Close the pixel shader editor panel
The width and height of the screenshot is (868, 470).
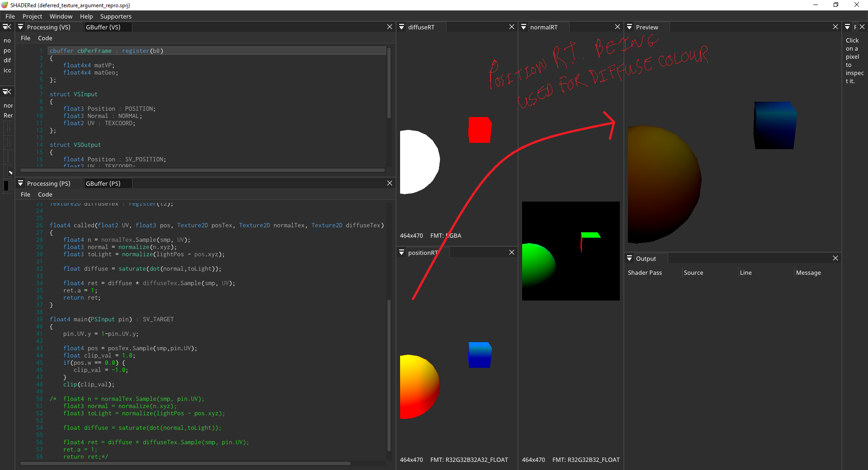(x=390, y=183)
